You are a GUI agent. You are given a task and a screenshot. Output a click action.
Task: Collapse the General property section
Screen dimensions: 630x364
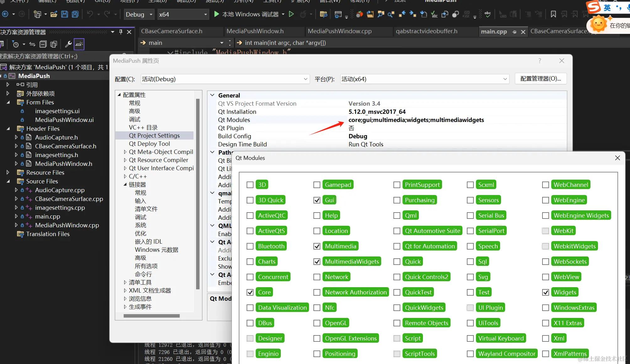212,95
